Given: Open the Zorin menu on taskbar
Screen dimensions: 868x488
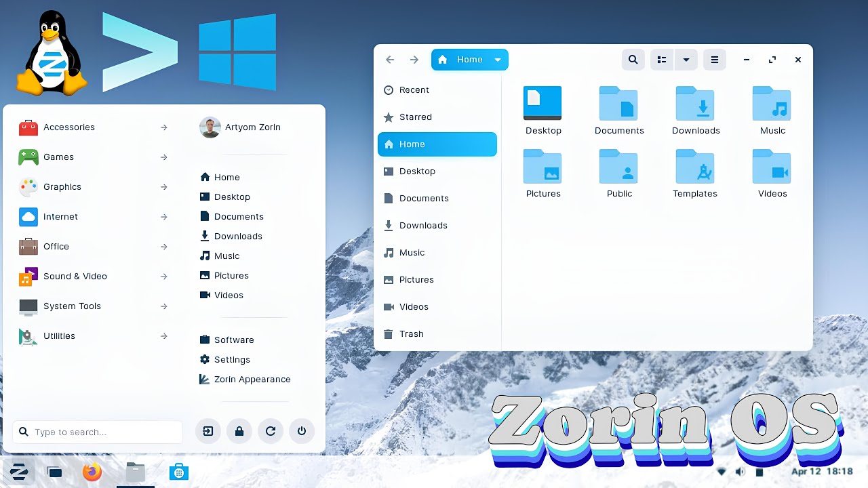Looking at the screenshot, I should 19,472.
